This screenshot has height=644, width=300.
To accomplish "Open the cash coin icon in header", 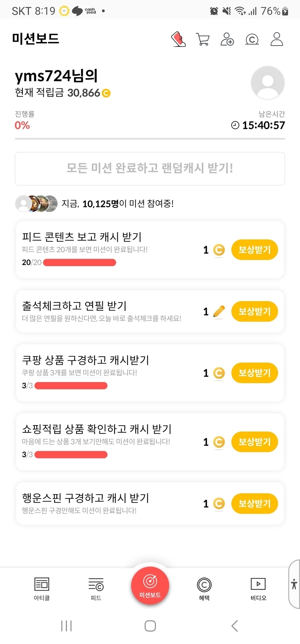I will click(252, 39).
